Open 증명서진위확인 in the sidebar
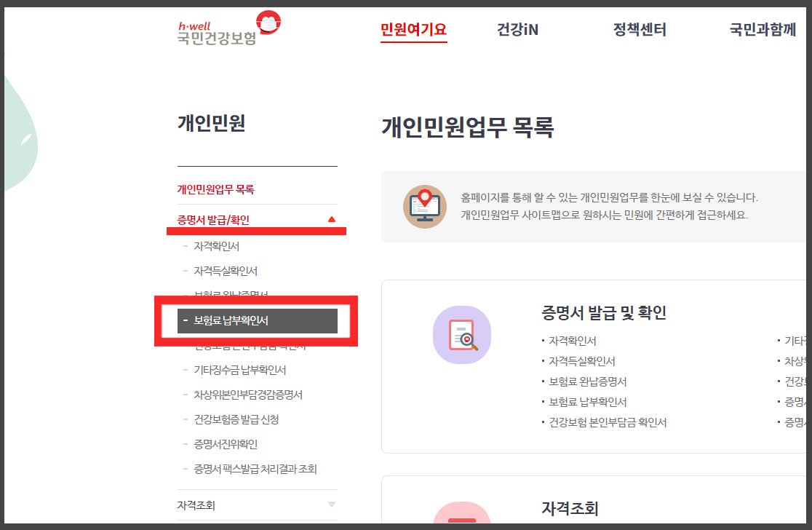The image size is (812, 530). pyautogui.click(x=226, y=444)
